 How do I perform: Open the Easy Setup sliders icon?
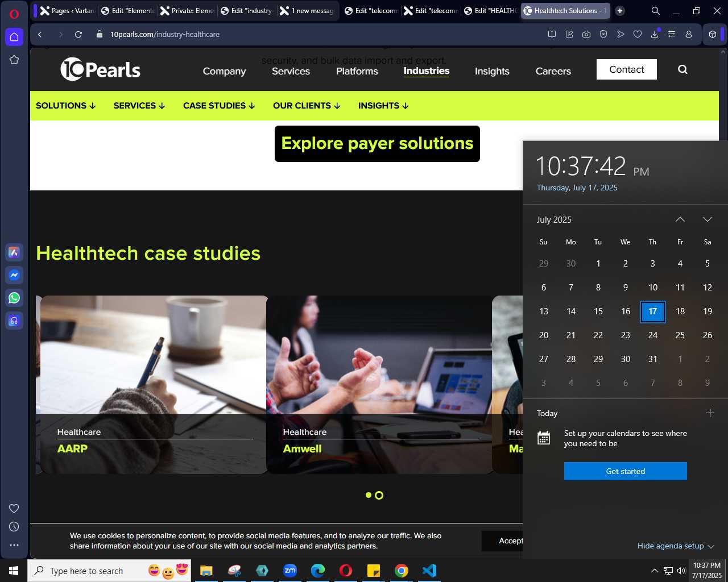coord(672,34)
